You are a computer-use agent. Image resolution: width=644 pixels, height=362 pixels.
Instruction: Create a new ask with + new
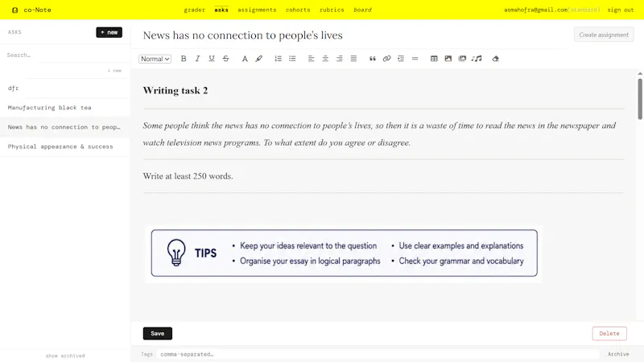point(109,32)
